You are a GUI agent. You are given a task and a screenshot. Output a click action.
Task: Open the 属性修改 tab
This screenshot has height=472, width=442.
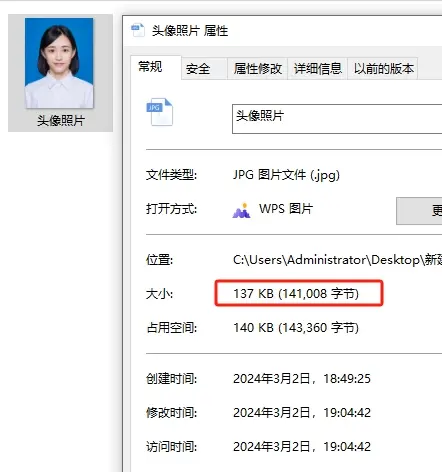tap(257, 69)
